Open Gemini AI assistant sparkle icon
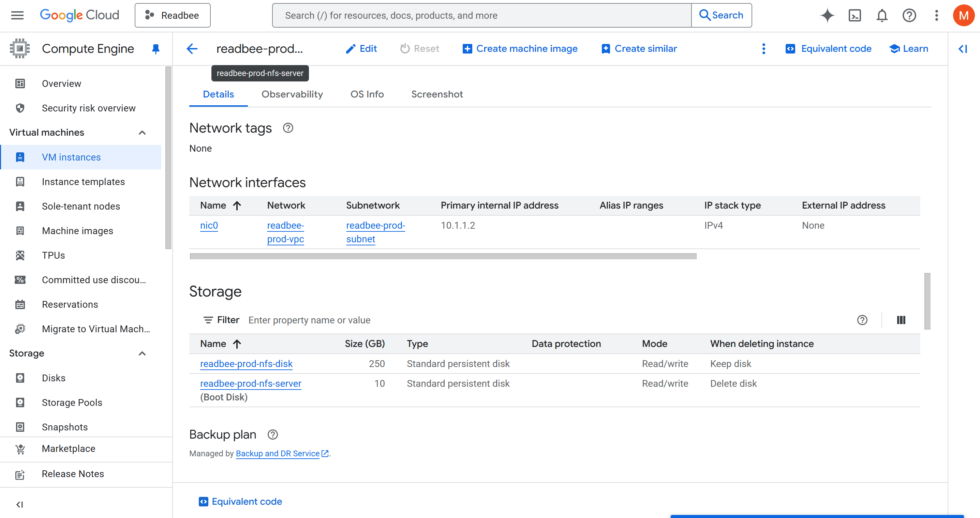This screenshot has height=518, width=980. coord(827,16)
